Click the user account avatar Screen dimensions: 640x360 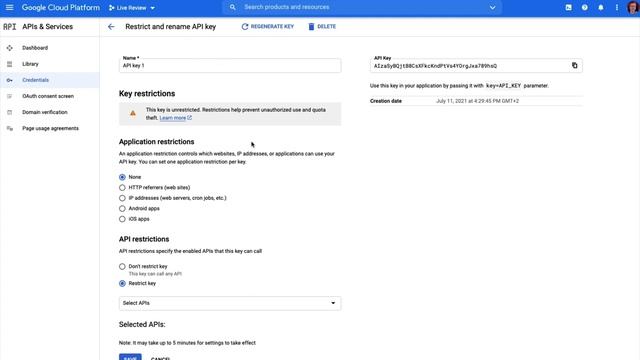[x=633, y=8]
